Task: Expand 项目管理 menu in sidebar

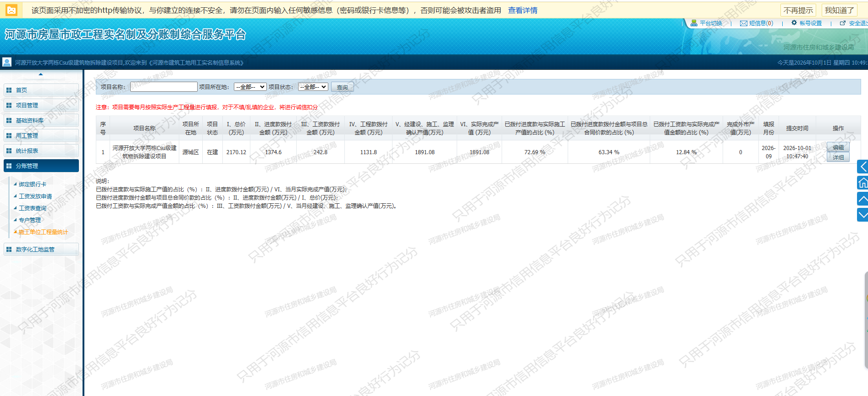Action: pos(41,105)
